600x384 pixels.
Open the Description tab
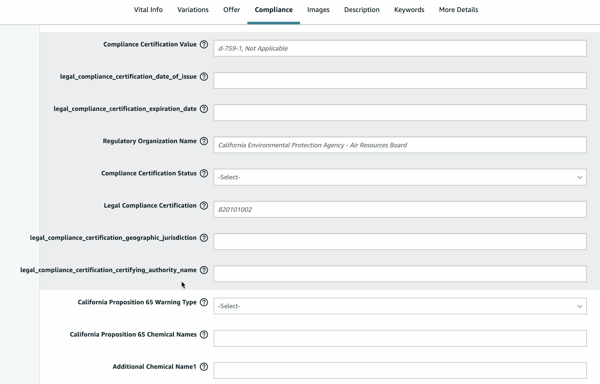[362, 10]
